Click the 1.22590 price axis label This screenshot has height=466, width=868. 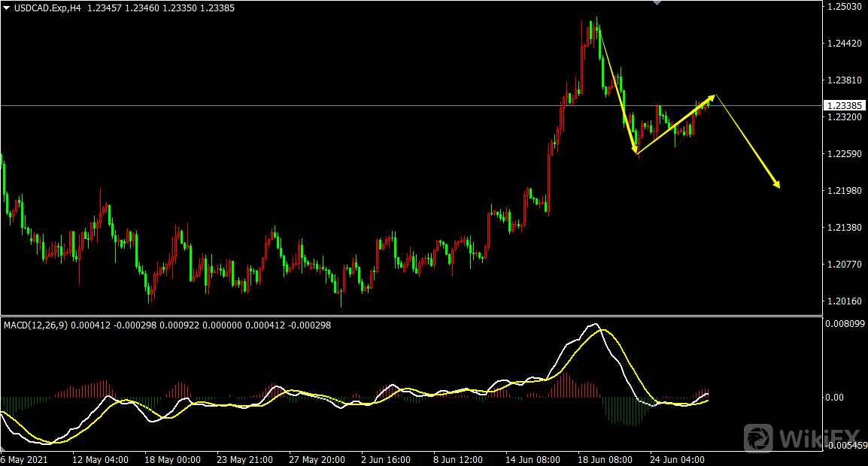pos(844,154)
